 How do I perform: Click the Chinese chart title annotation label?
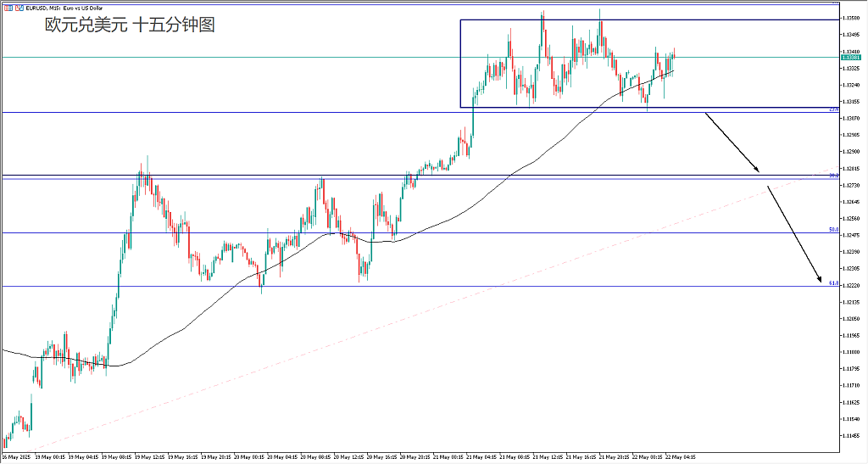pyautogui.click(x=130, y=25)
